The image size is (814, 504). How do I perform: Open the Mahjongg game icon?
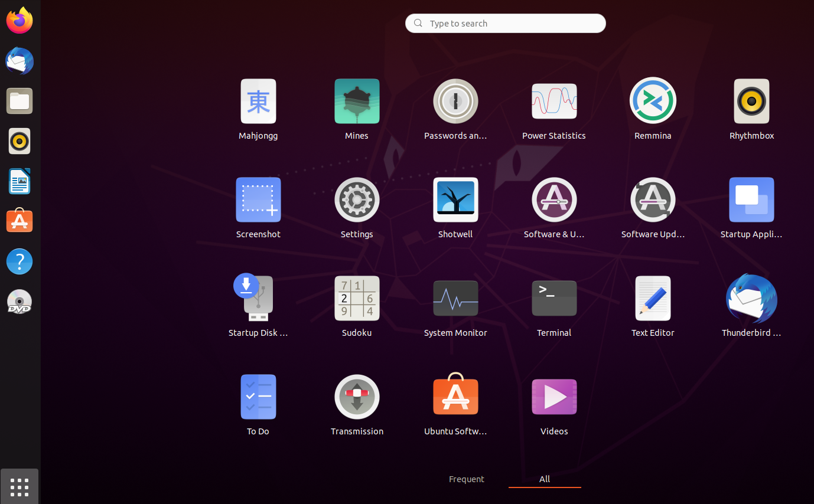258,101
